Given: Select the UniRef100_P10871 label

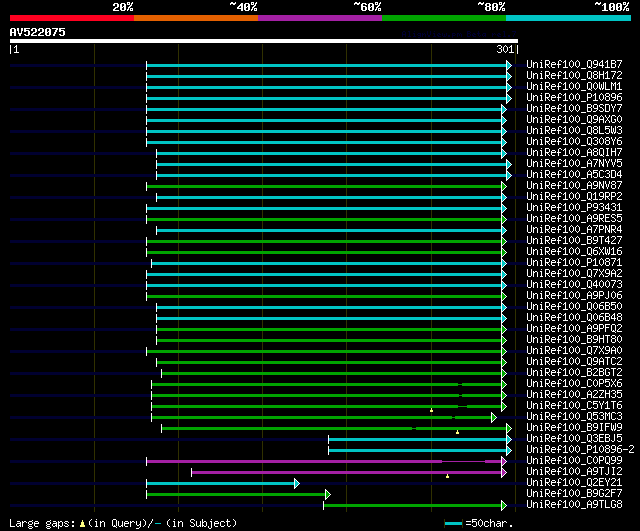Looking at the screenshot, I should pos(574,263).
